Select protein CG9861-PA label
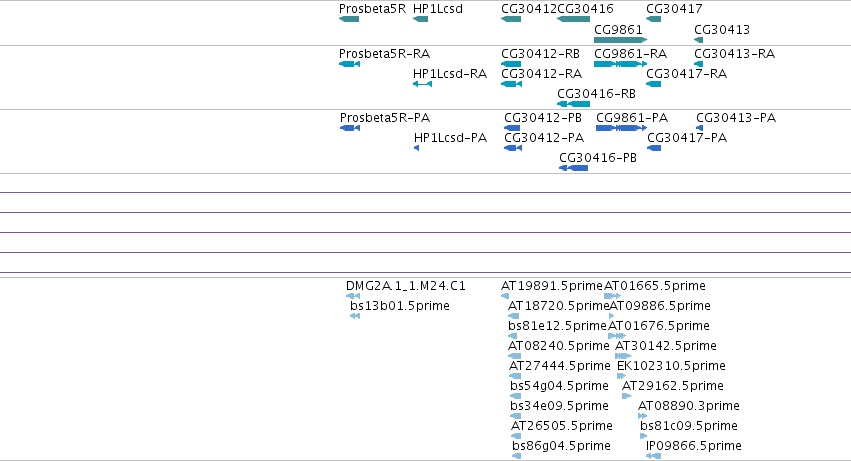Image resolution: width=851 pixels, height=461 pixels. point(632,118)
